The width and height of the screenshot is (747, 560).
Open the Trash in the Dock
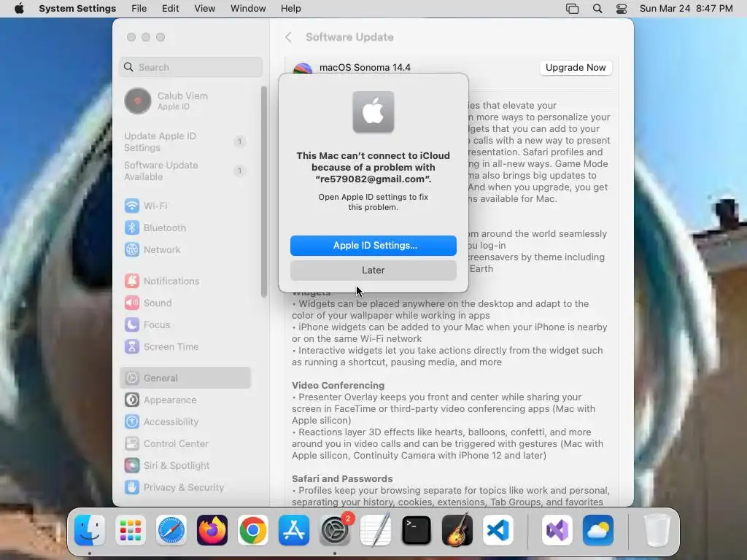click(x=657, y=530)
